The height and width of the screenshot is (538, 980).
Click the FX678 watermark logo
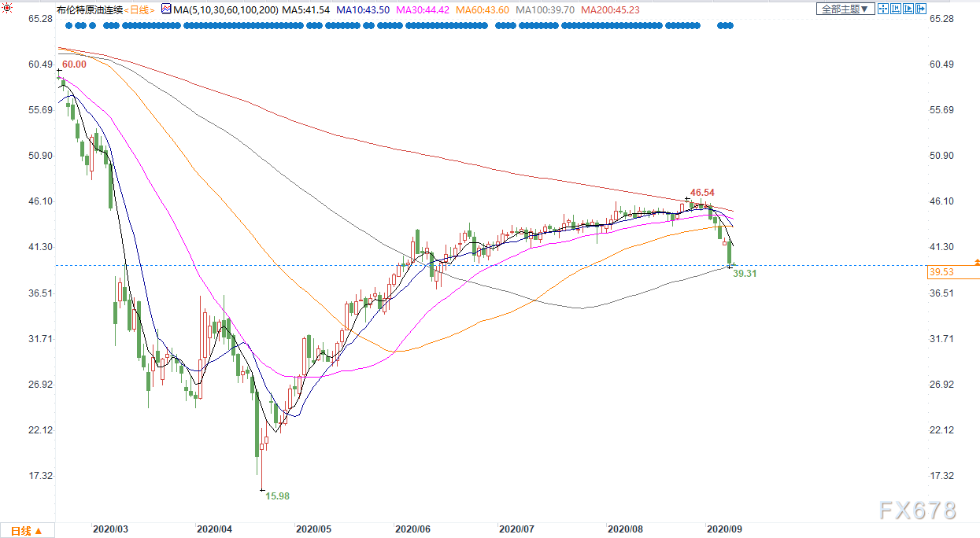click(917, 510)
